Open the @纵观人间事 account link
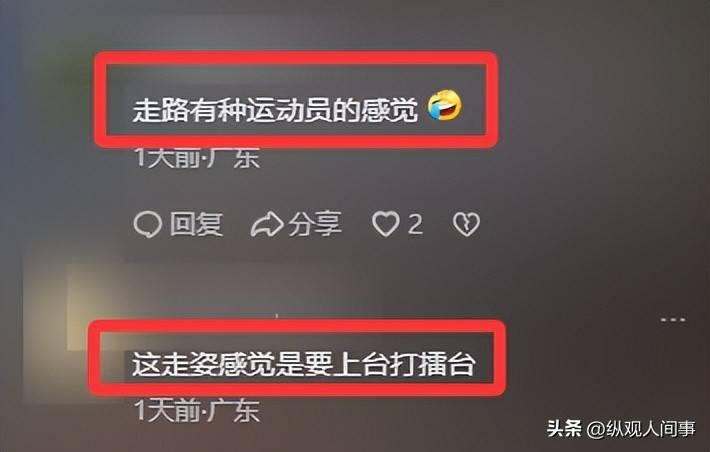This screenshot has width=710, height=452. click(642, 429)
